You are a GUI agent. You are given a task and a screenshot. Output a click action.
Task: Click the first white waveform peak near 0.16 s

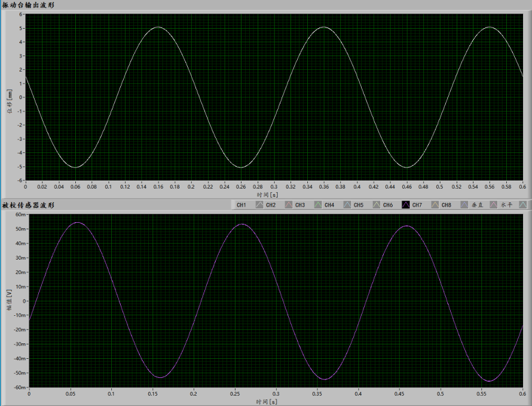pos(158,27)
